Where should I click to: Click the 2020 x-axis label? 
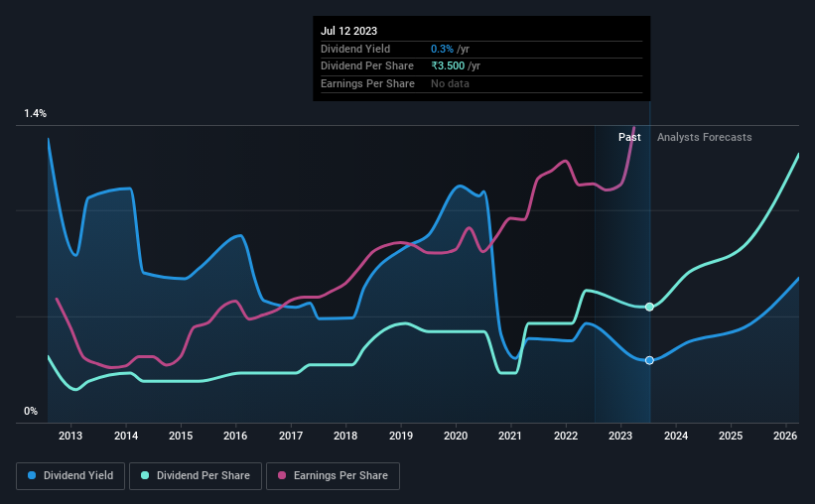[x=456, y=436]
